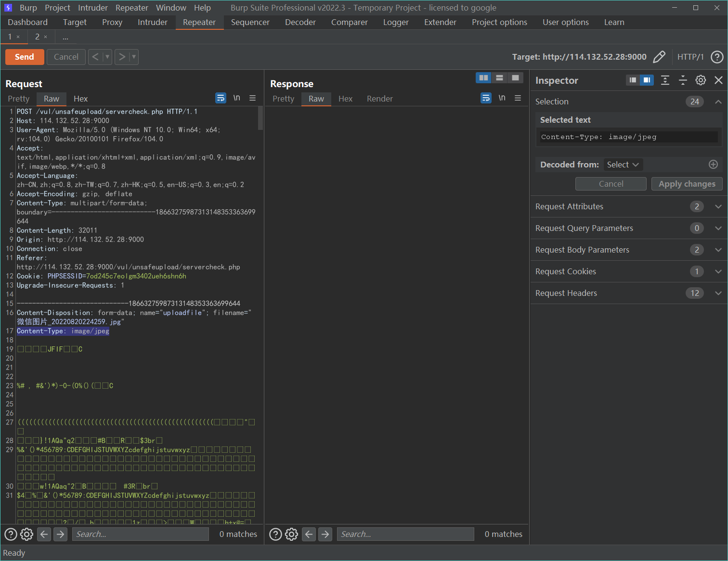Open the forward history dropdown arrow
Screen dimensions: 728x561
click(x=134, y=57)
